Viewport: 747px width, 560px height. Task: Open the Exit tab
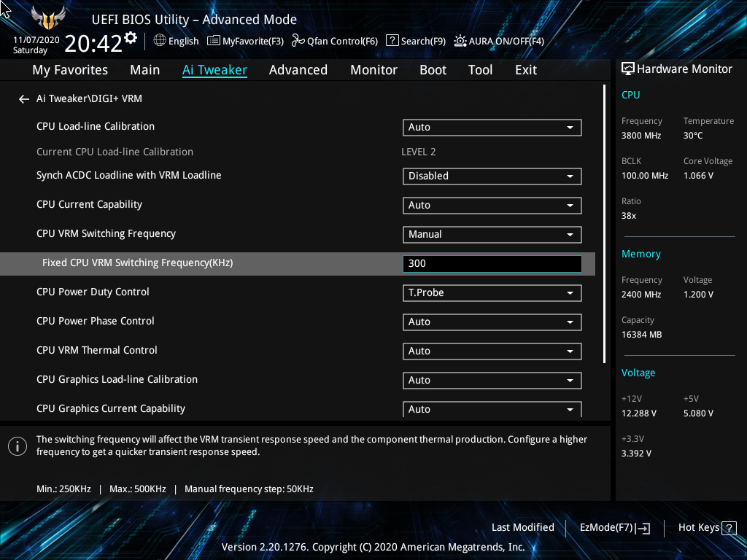coord(526,70)
